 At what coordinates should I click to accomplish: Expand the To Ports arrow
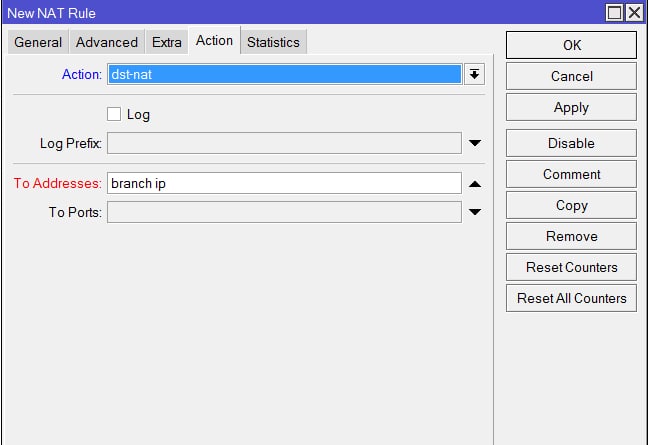point(475,212)
